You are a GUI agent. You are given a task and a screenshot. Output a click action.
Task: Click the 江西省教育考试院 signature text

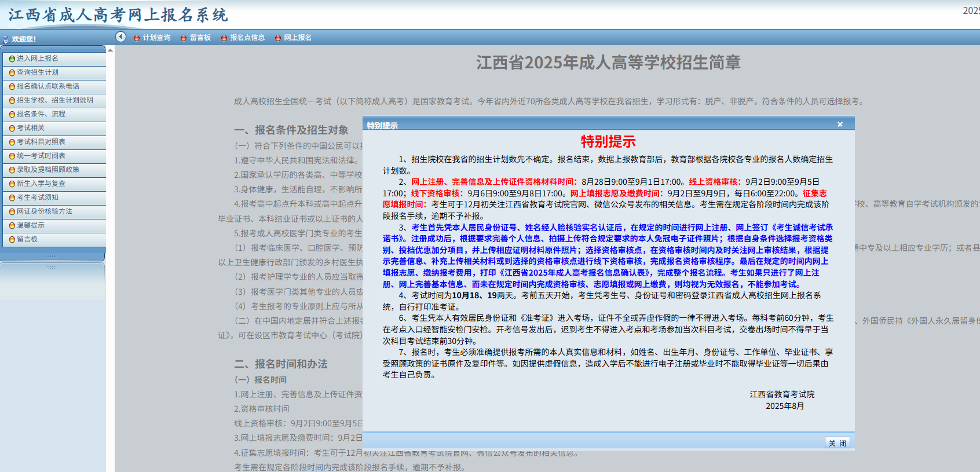[782, 394]
